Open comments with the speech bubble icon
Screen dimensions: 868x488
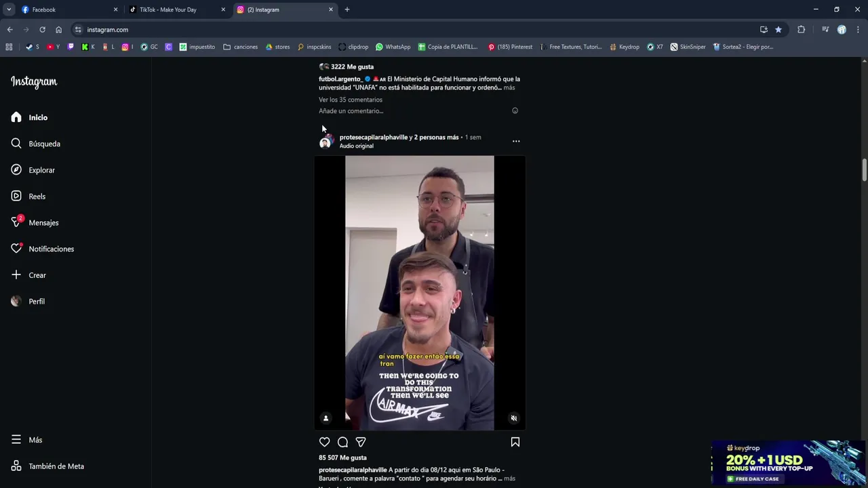click(x=342, y=442)
